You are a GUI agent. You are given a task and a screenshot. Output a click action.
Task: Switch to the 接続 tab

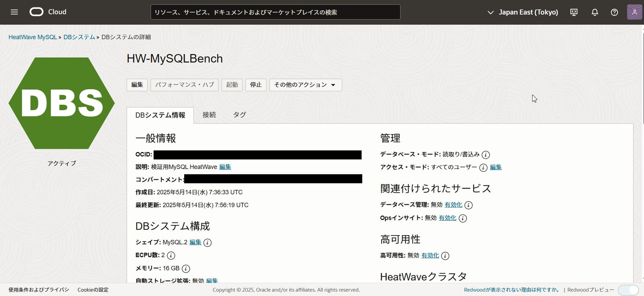pyautogui.click(x=209, y=115)
